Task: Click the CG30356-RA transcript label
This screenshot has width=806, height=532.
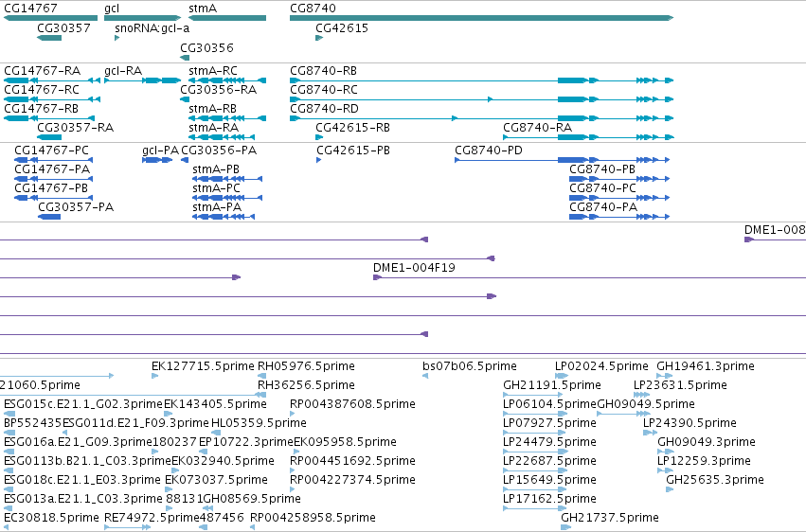Action: click(x=218, y=89)
